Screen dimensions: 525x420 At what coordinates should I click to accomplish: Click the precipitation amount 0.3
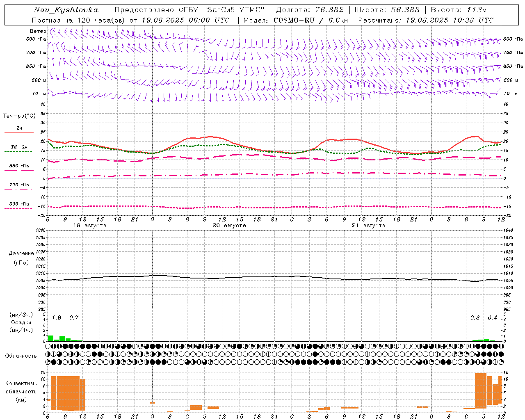[x=475, y=317]
